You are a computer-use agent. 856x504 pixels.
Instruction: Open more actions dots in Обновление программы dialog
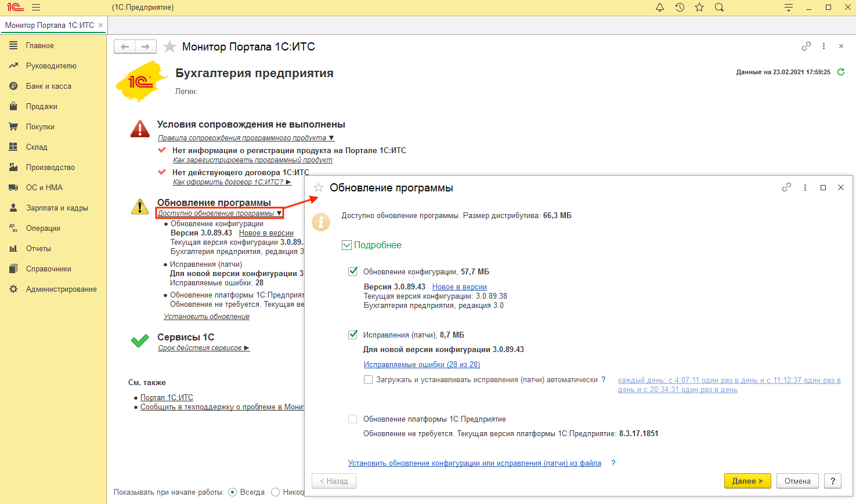(805, 187)
